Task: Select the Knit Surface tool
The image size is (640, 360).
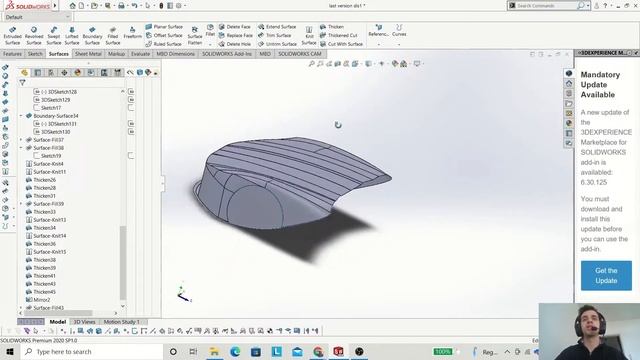Action: pos(309,36)
